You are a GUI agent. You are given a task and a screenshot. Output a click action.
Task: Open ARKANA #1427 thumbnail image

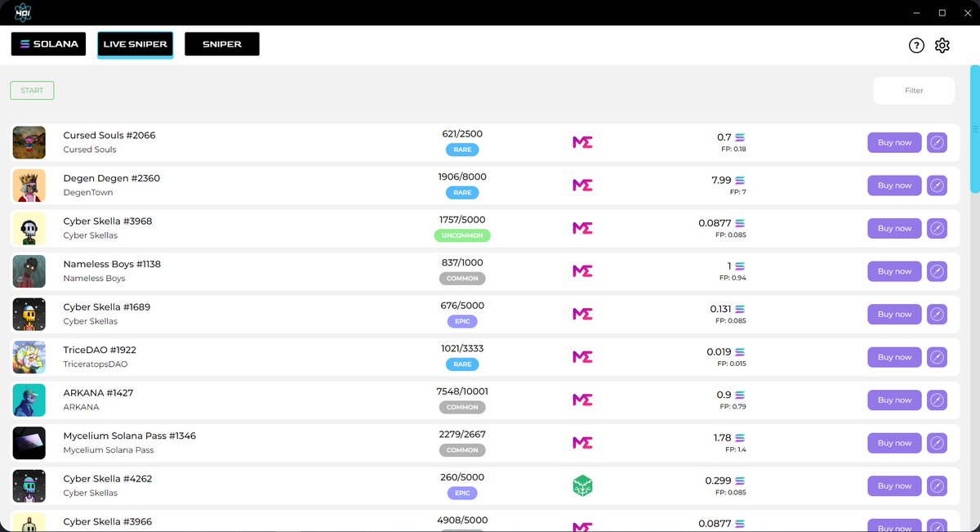tap(29, 400)
